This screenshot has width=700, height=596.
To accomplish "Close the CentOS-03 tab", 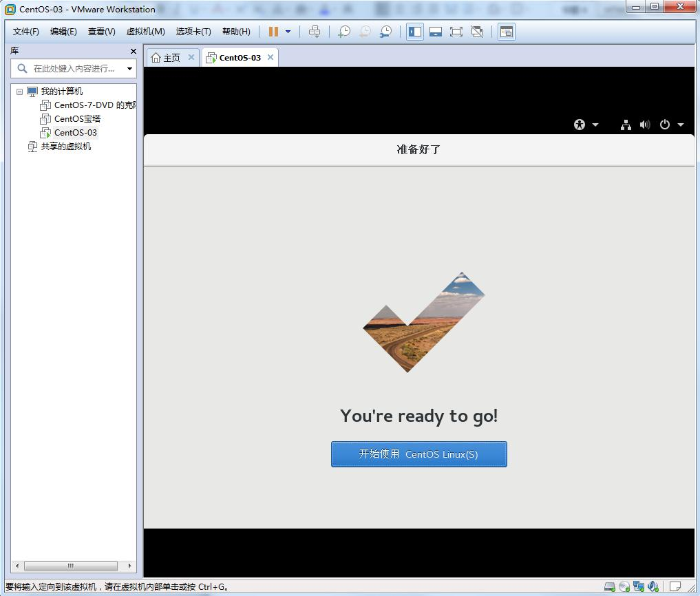I will [270, 57].
